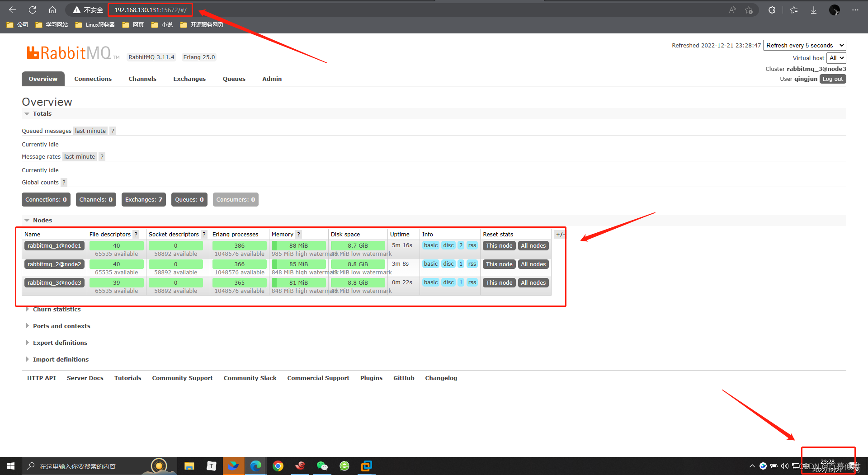868x475 pixels.
Task: Click the not-secure warning icon
Action: point(77,10)
